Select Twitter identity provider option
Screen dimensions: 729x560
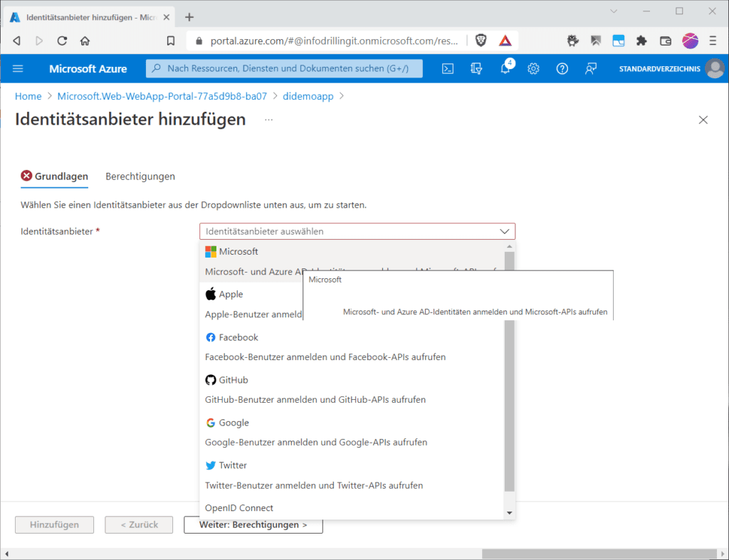point(352,475)
